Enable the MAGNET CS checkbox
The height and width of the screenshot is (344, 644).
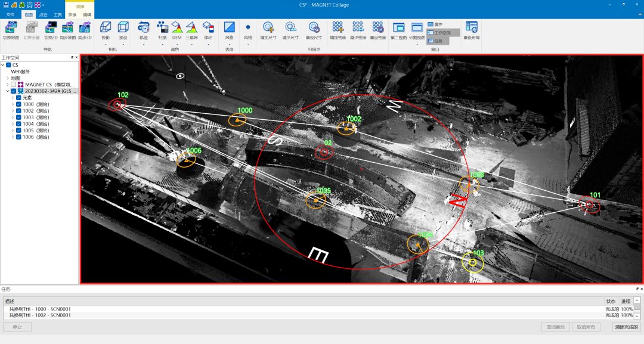tap(14, 85)
